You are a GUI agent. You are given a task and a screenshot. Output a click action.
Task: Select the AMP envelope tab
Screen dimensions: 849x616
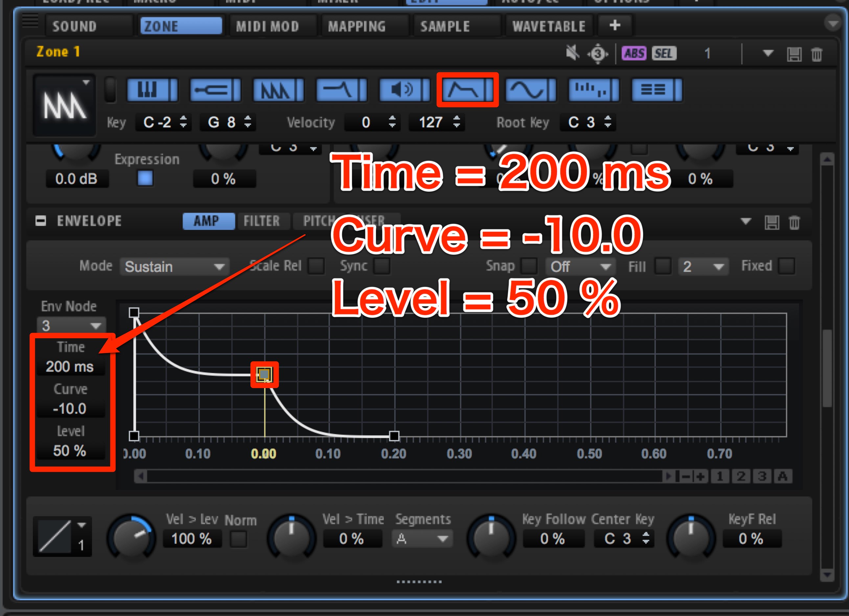coord(209,221)
